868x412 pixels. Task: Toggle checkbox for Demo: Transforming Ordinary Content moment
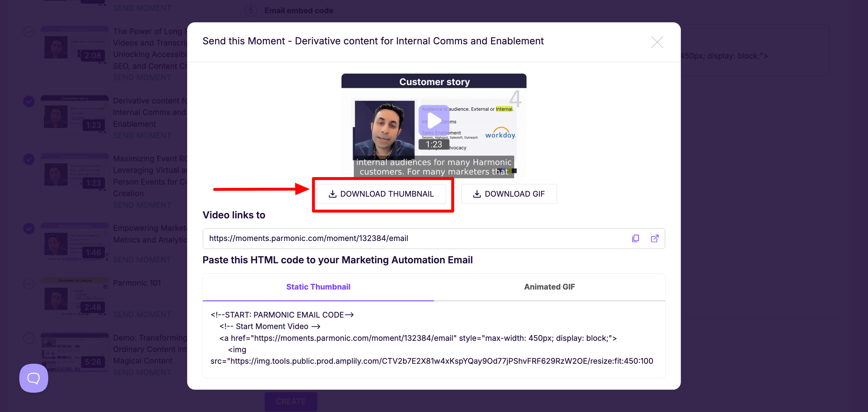[x=29, y=338]
